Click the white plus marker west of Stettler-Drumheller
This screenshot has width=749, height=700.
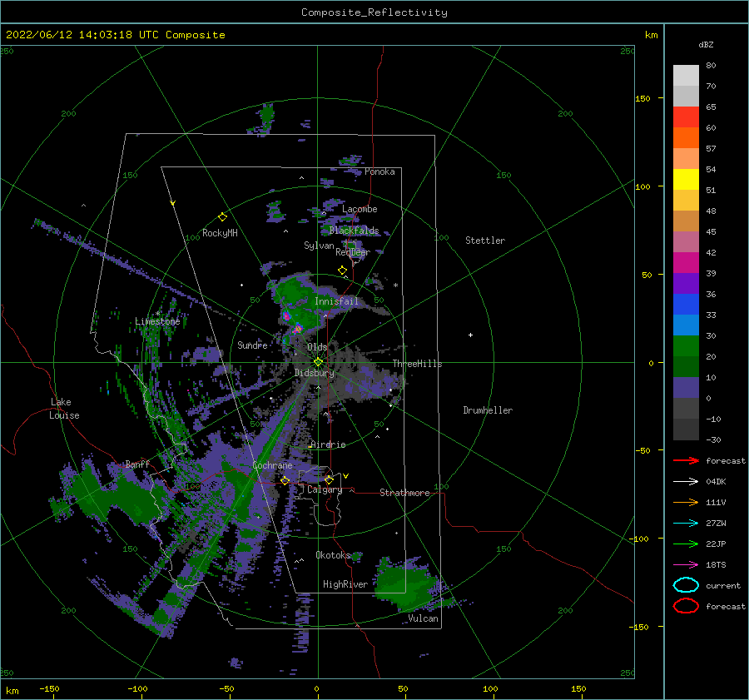pos(470,335)
